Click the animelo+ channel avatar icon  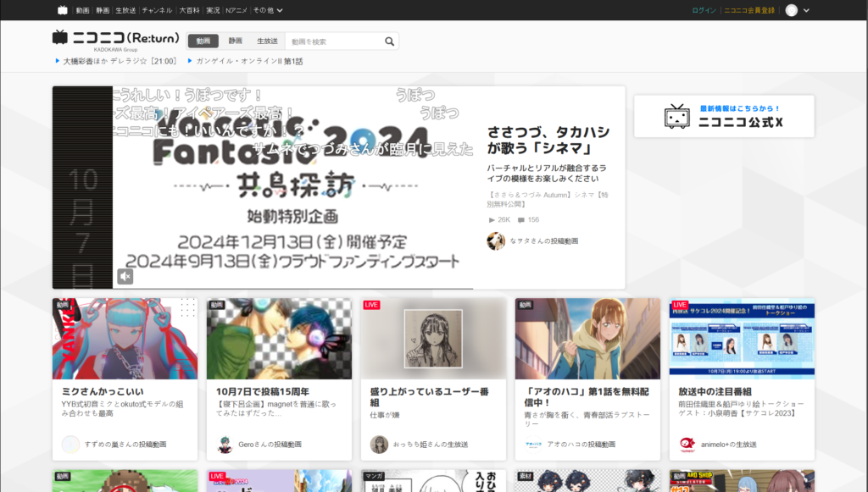click(687, 445)
